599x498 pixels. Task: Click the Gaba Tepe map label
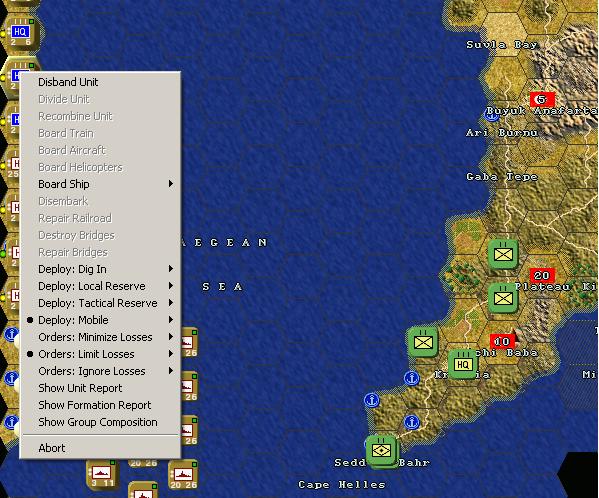pyautogui.click(x=502, y=176)
